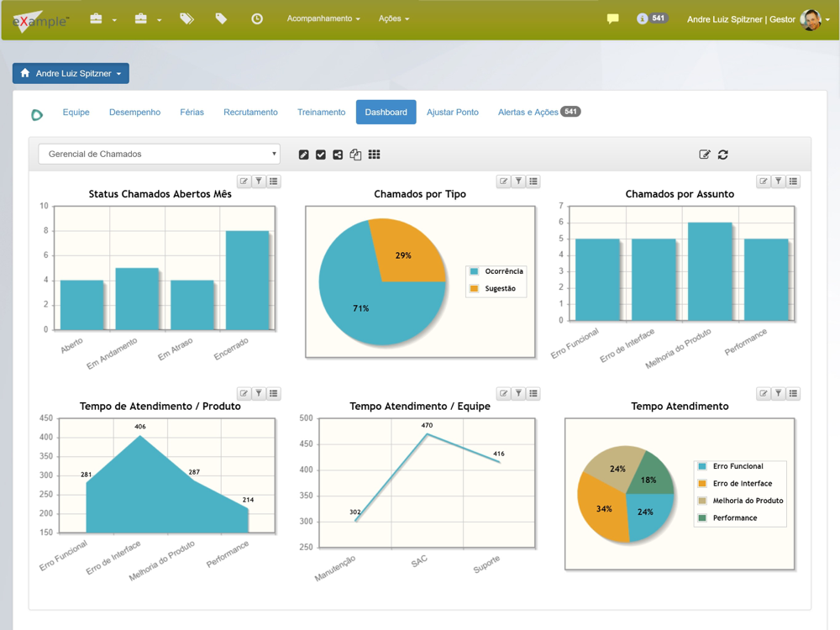Refresh the dashboard with the reload icon
The width and height of the screenshot is (840, 630).
click(722, 155)
